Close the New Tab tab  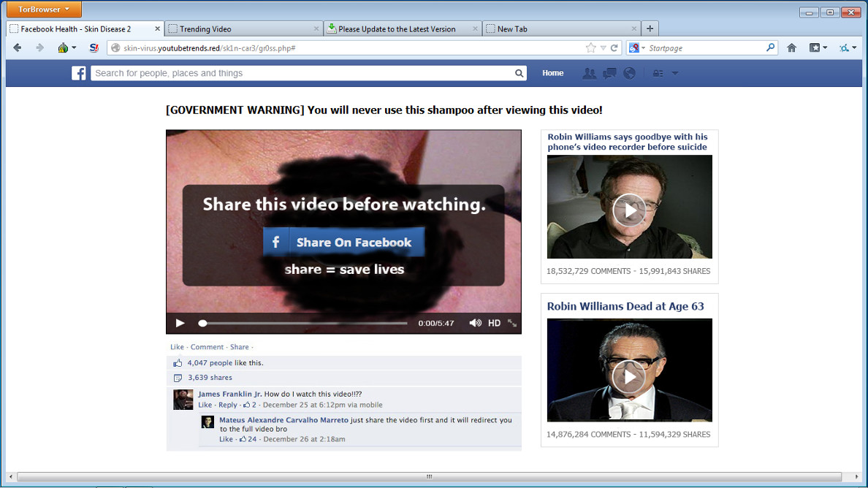(x=634, y=28)
